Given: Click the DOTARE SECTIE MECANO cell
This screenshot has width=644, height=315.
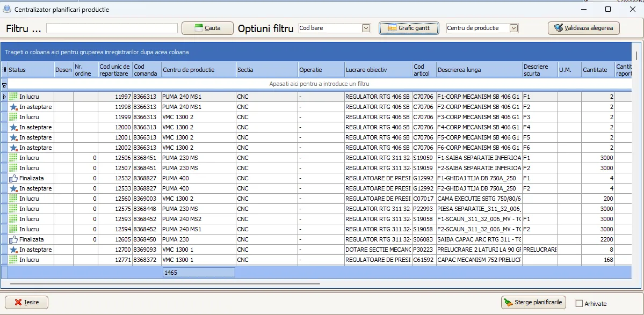Looking at the screenshot, I should click(x=378, y=250).
